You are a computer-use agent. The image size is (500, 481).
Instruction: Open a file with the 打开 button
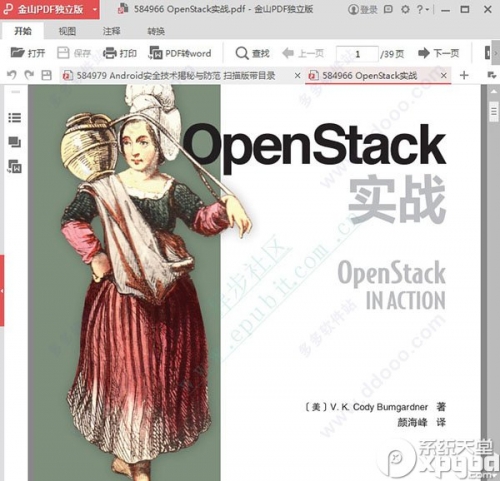tap(28, 53)
